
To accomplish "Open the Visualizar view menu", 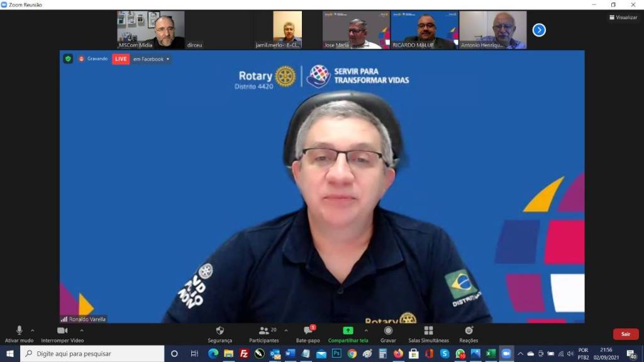I will point(623,18).
